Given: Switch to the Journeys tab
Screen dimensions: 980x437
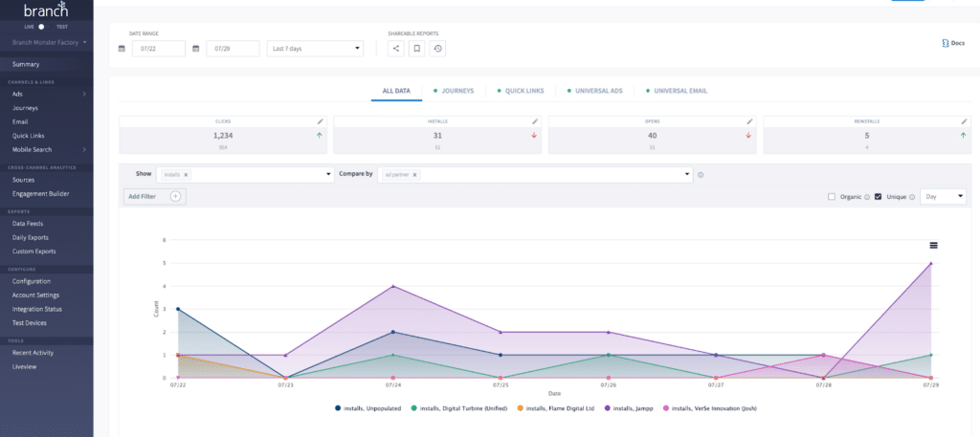Looking at the screenshot, I should (x=454, y=91).
